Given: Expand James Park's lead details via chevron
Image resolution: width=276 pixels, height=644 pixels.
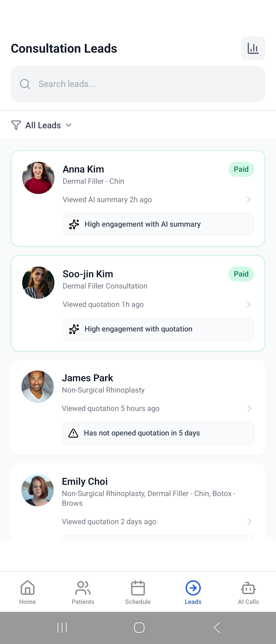Looking at the screenshot, I should 249,408.
